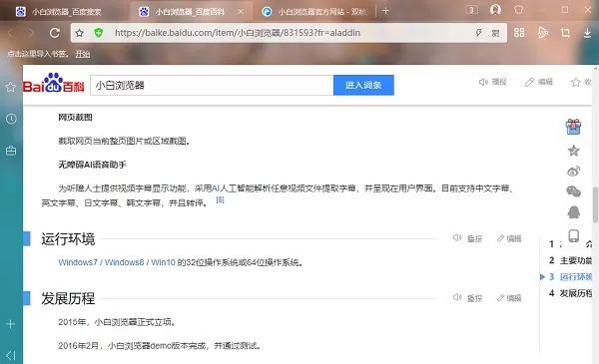
Task: Add a sidebar item with the plus icon
Action: tap(11, 324)
